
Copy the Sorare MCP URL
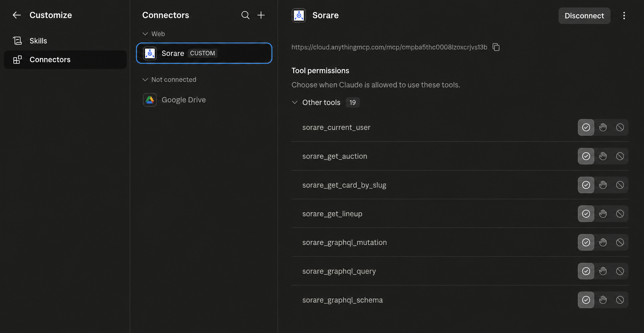coord(496,47)
